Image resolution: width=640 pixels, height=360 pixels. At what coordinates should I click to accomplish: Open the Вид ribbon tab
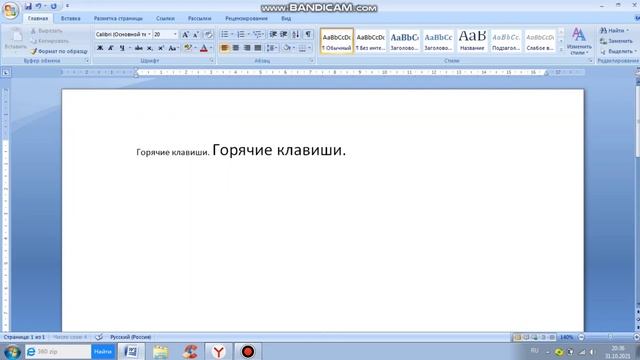pyautogui.click(x=286, y=19)
